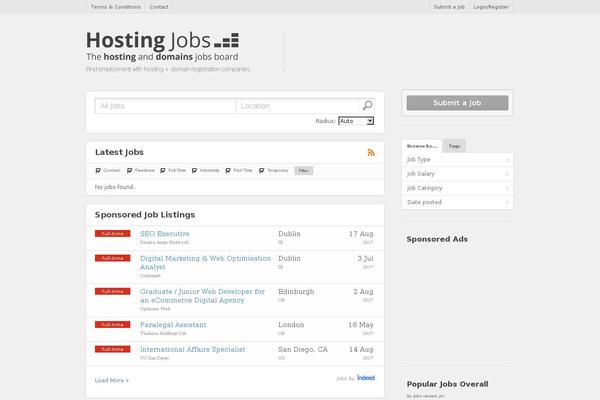Click Full-time badge for SEO Executive
Viewport: 600px width, 400px height.
tap(112, 233)
